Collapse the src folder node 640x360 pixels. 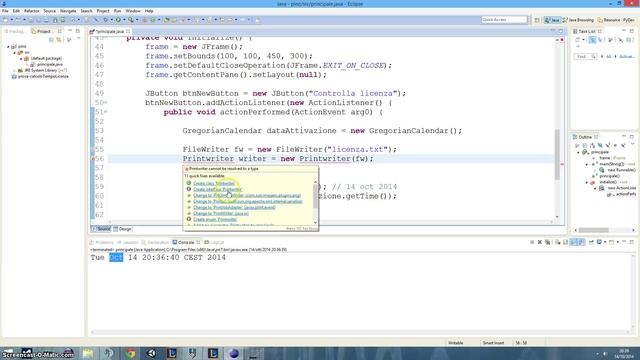[x=15, y=53]
